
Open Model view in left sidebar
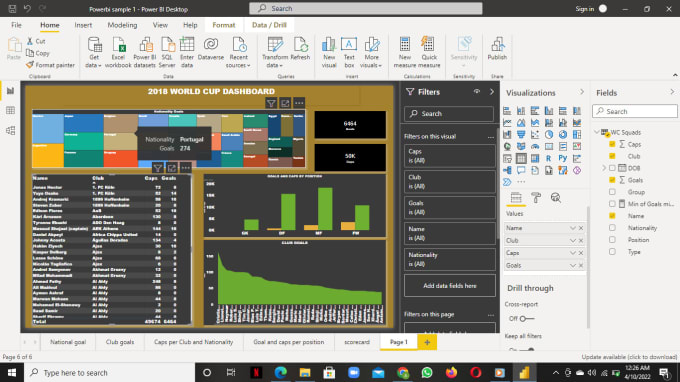10,130
